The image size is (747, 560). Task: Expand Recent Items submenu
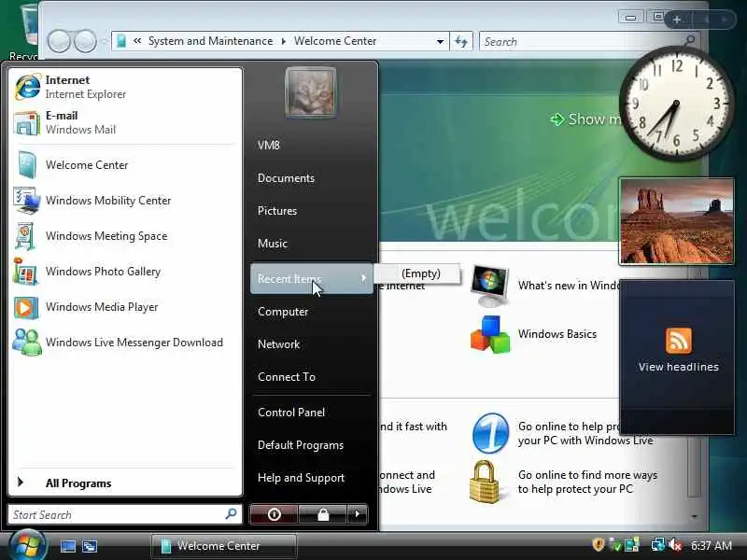312,278
